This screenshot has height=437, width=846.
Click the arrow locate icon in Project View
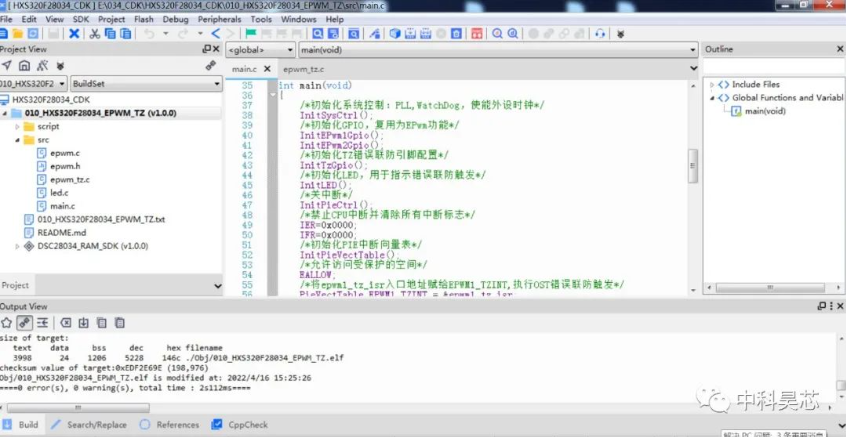(x=6, y=65)
